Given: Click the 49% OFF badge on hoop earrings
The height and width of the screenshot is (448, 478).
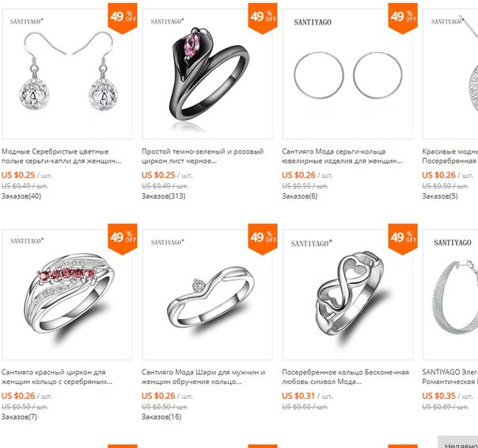Looking at the screenshot, I should [x=403, y=18].
